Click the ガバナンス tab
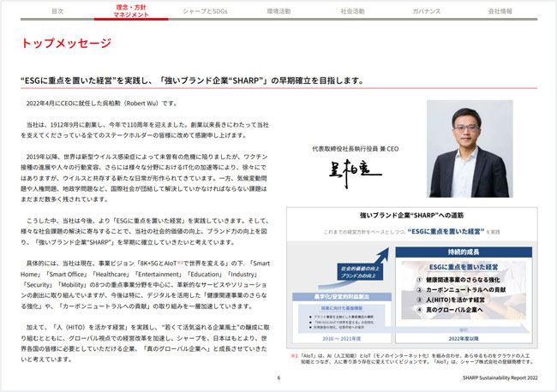The image size is (557, 392). 426,12
